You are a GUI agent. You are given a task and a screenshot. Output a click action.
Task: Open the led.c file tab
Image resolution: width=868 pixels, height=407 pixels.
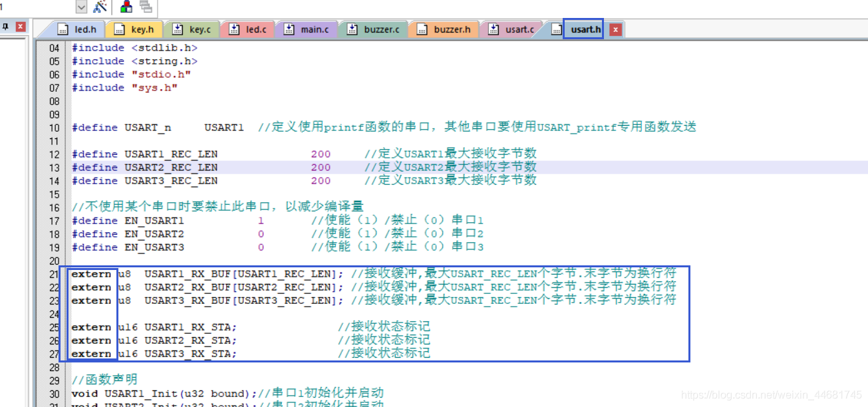[249, 29]
